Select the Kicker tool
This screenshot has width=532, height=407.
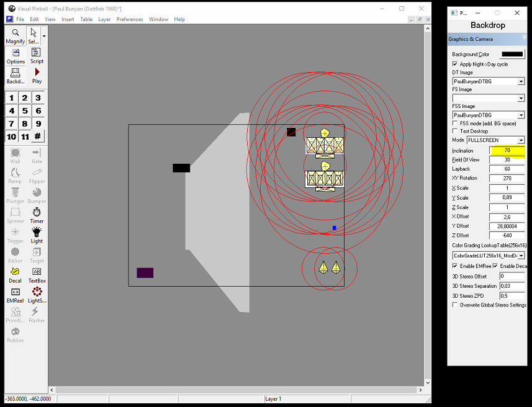click(x=16, y=256)
